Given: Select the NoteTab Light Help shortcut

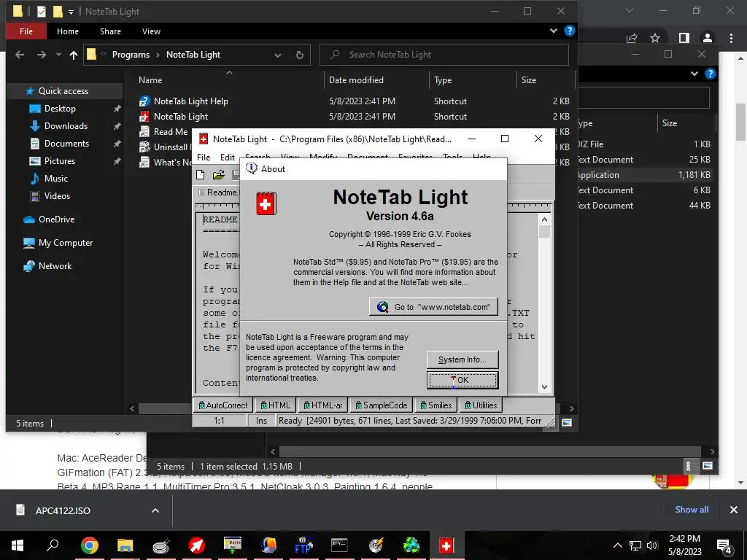Looking at the screenshot, I should click(190, 101).
